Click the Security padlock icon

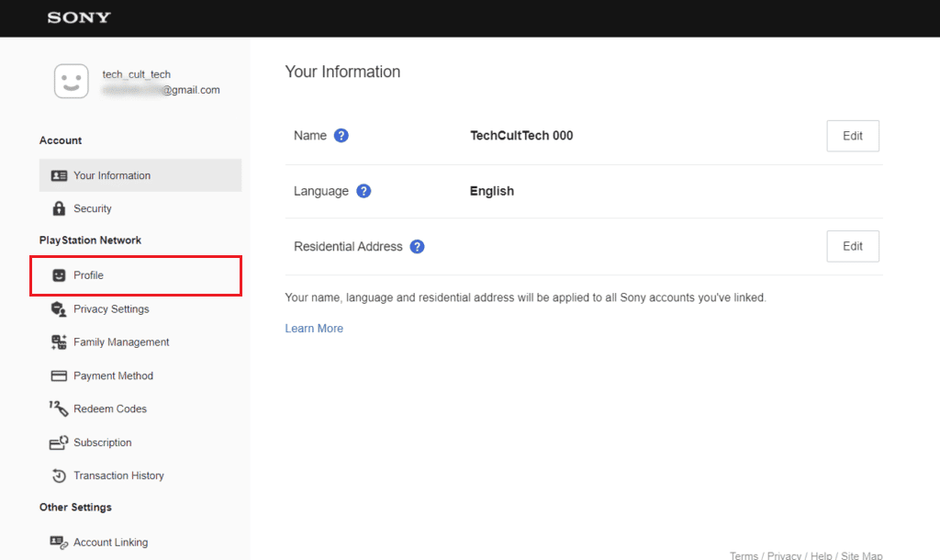[59, 208]
